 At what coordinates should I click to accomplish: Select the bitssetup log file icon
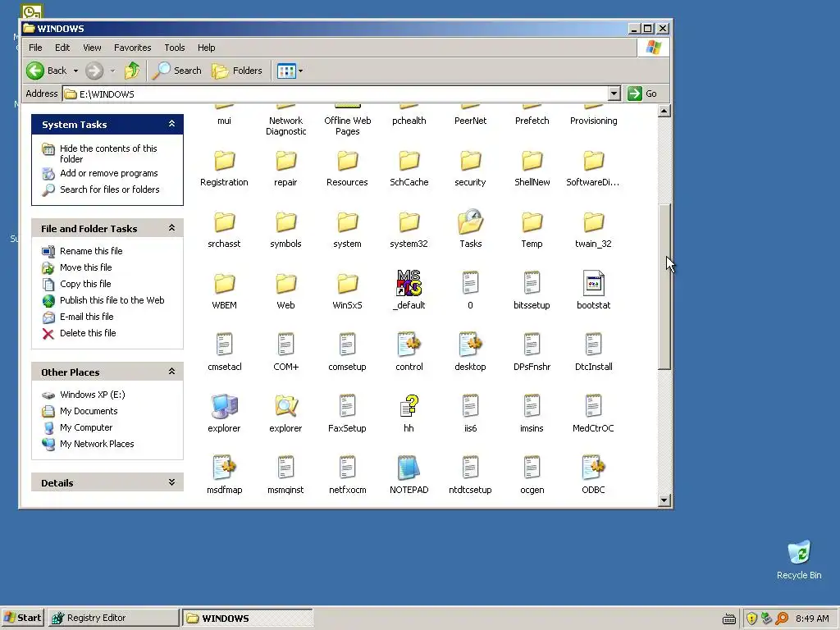532,283
